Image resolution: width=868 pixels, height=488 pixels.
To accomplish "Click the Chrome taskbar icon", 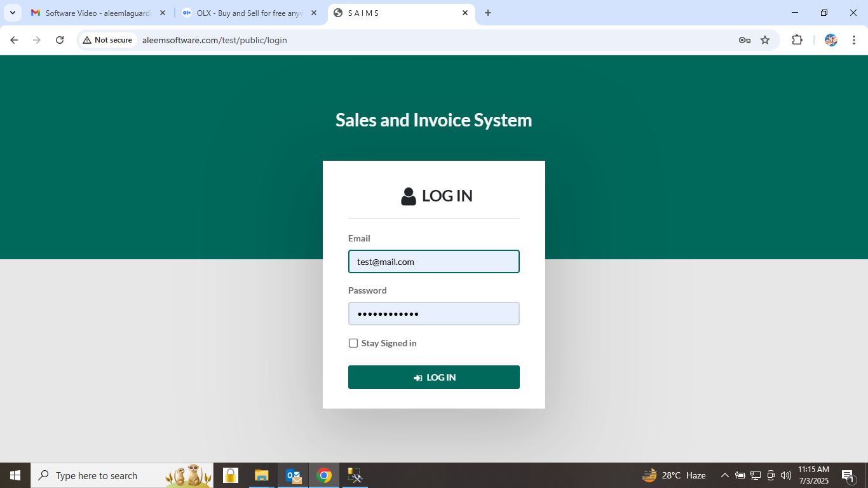I will pos(324,475).
